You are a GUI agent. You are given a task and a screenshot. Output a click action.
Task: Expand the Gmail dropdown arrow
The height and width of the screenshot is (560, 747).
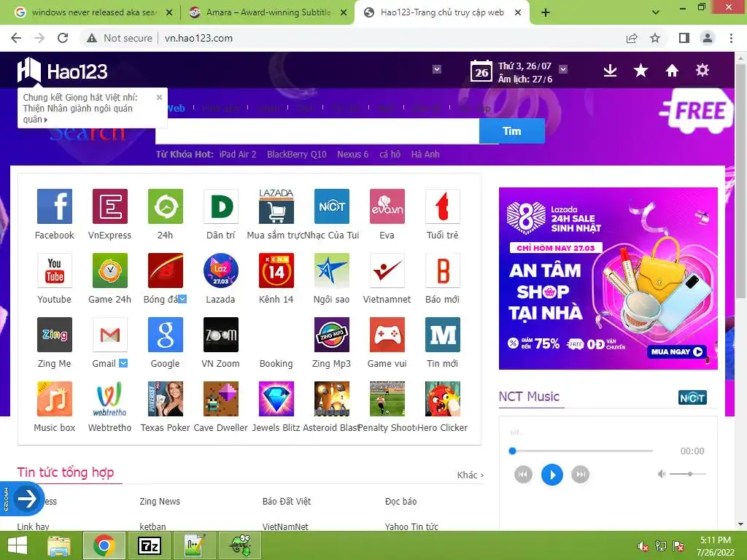point(123,363)
